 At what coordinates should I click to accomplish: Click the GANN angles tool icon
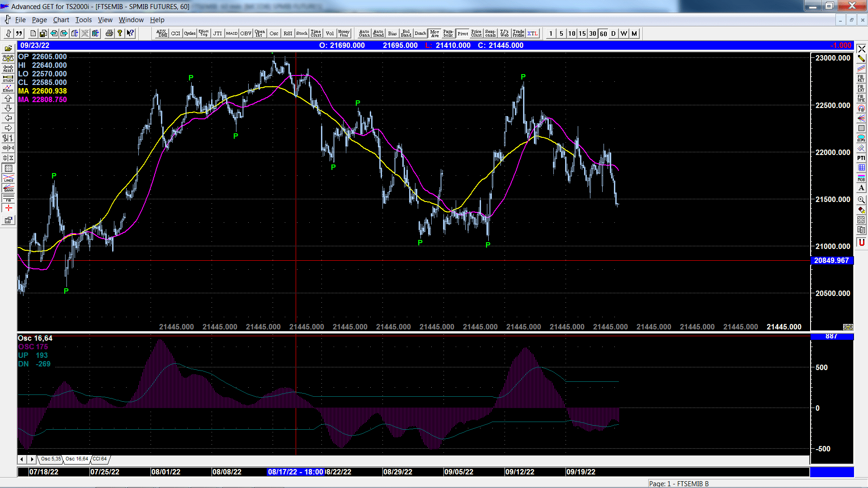point(8,188)
